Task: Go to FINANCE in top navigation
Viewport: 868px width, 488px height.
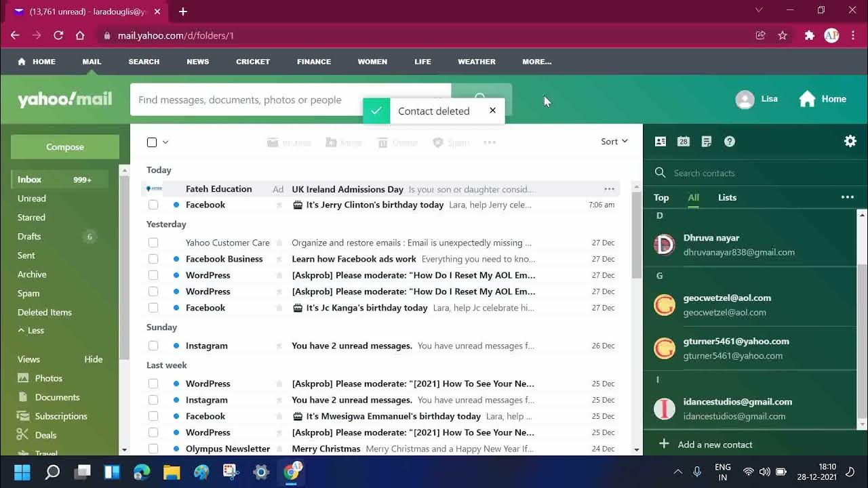Action: click(314, 62)
